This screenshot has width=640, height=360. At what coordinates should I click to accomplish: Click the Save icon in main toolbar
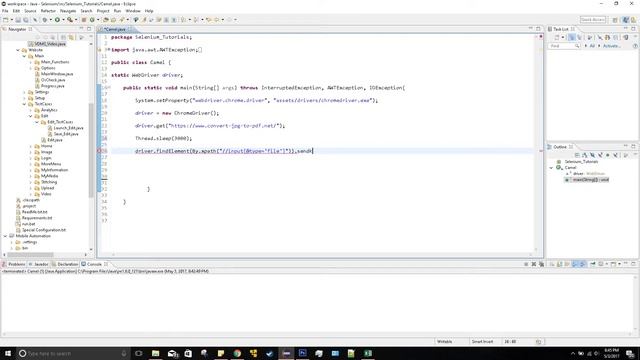click(x=18, y=20)
